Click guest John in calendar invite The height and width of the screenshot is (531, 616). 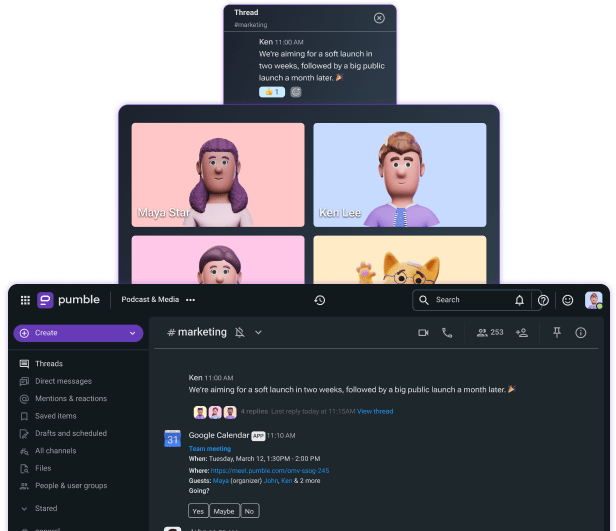tap(271, 481)
